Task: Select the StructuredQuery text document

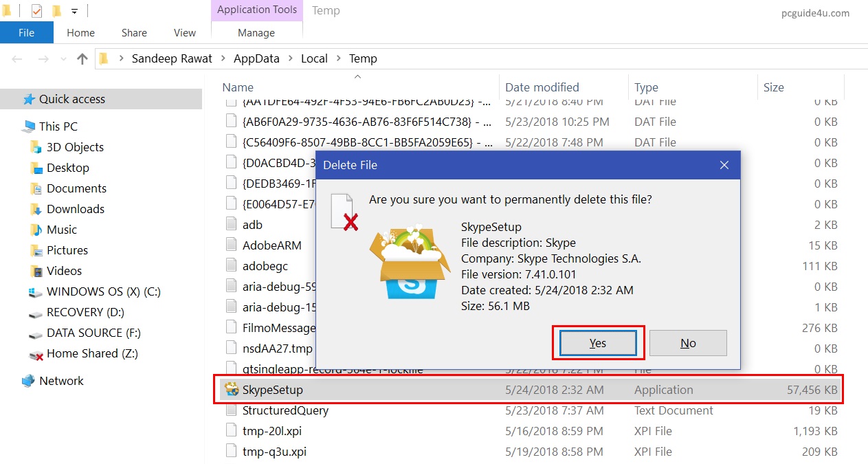Action: (285, 410)
